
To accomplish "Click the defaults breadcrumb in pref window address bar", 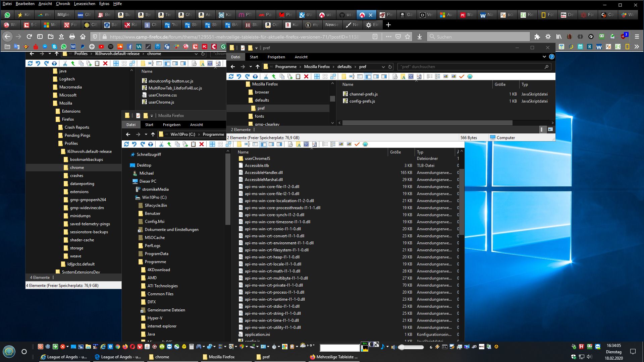I will pos(344,67).
